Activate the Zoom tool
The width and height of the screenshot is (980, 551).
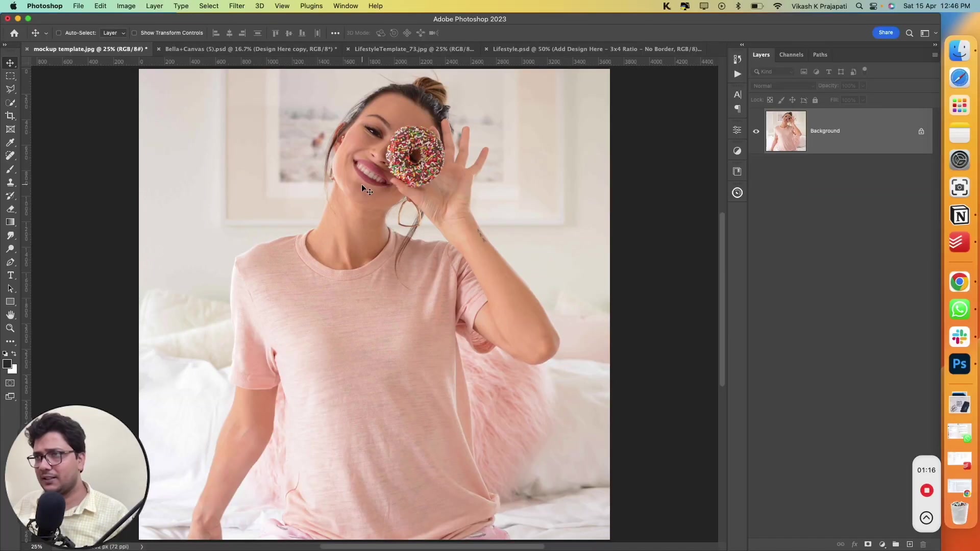click(x=10, y=328)
